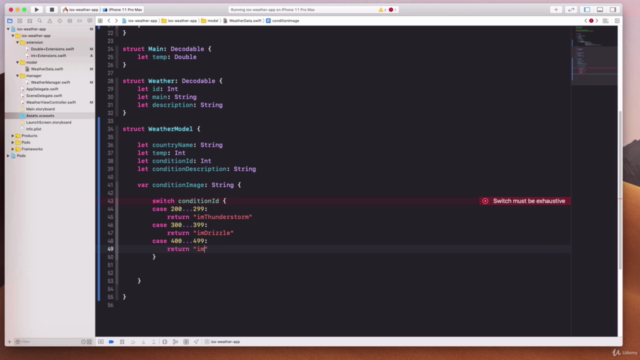Toggle breakpoints activation in debug bar

click(111, 342)
